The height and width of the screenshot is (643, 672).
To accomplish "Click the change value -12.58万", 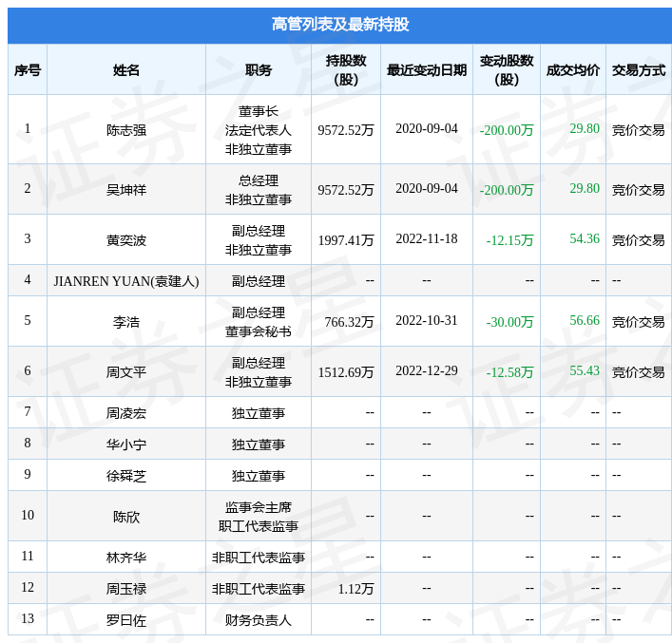I will (x=509, y=371).
